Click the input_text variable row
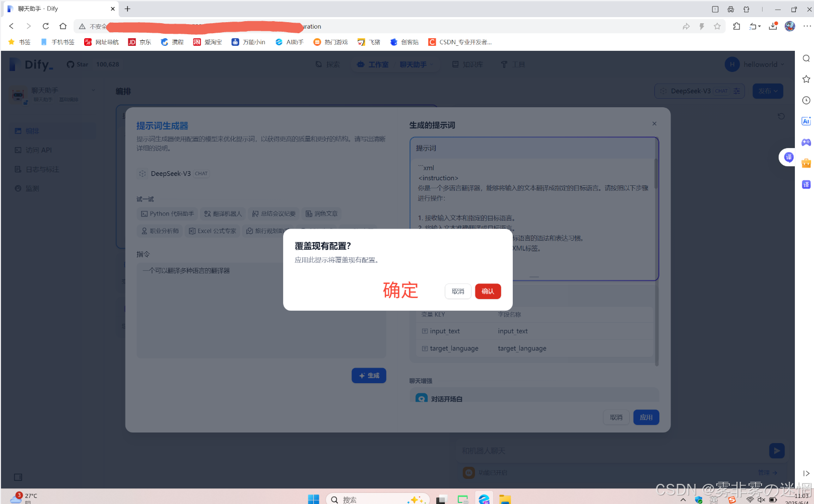The height and width of the screenshot is (504, 814). point(534,331)
